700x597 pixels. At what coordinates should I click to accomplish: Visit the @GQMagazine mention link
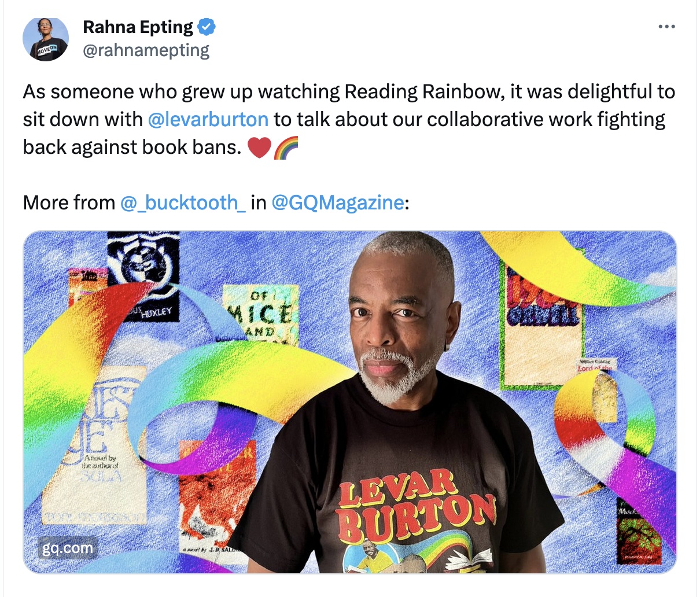(337, 202)
